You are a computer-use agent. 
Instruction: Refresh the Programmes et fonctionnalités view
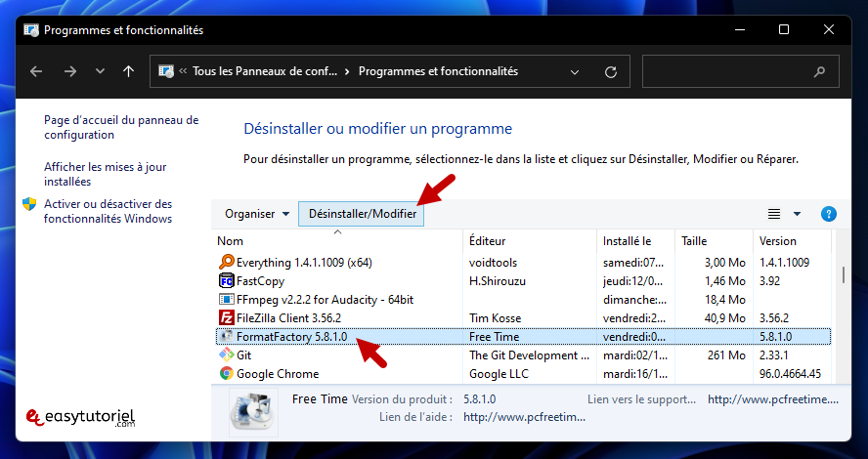pos(611,72)
